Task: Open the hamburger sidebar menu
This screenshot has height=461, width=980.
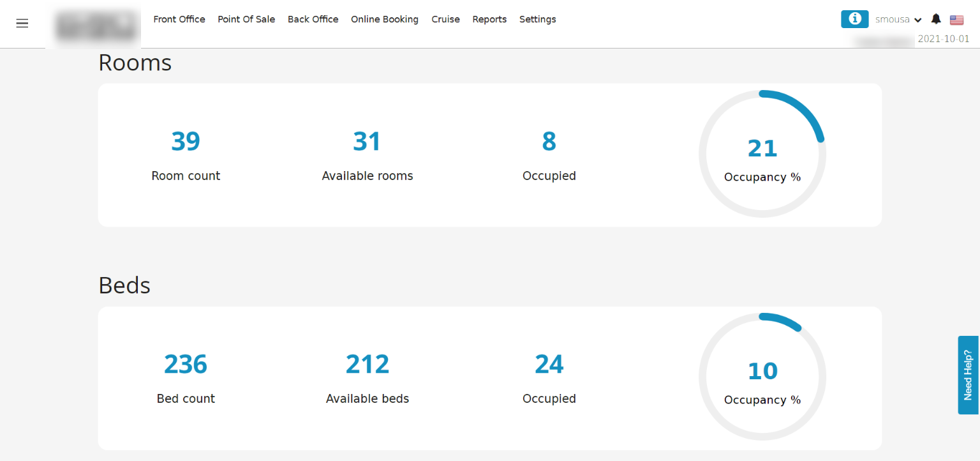Action: click(22, 24)
